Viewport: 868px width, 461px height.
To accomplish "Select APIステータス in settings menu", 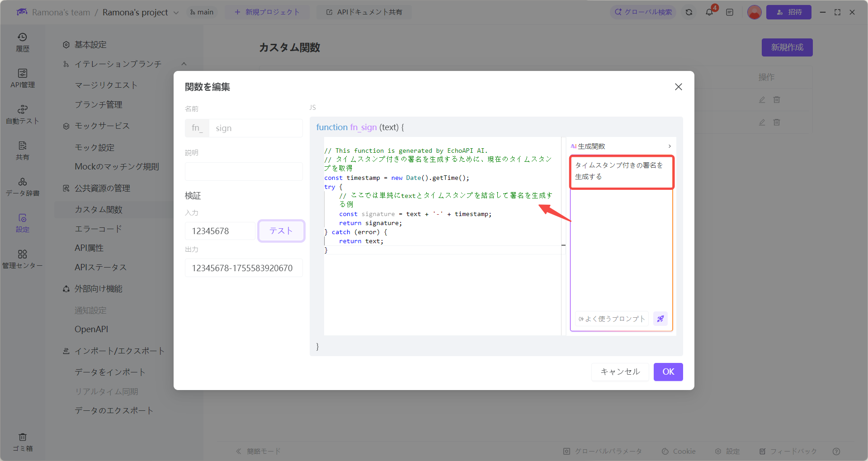I will pyautogui.click(x=100, y=268).
